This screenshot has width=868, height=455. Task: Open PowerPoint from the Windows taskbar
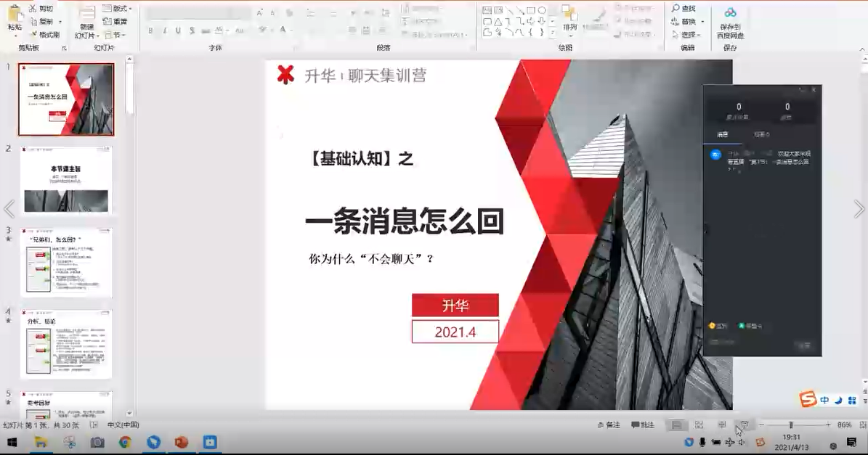coord(182,442)
